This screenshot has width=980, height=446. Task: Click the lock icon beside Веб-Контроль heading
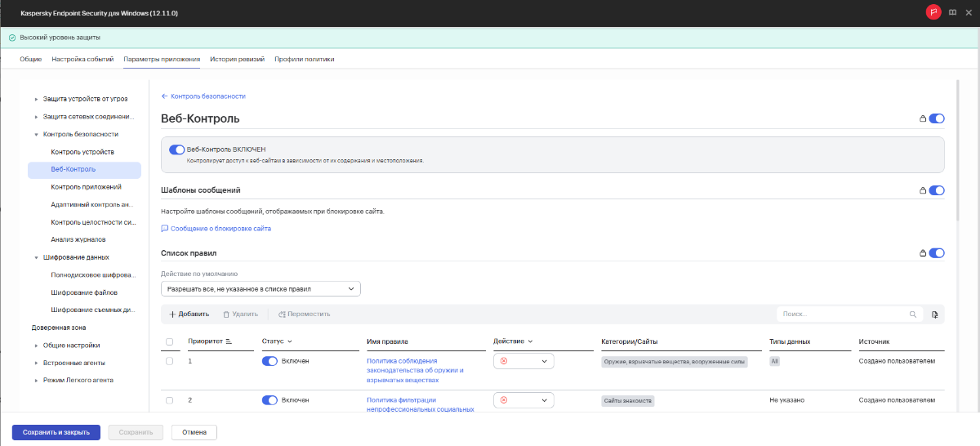923,119
